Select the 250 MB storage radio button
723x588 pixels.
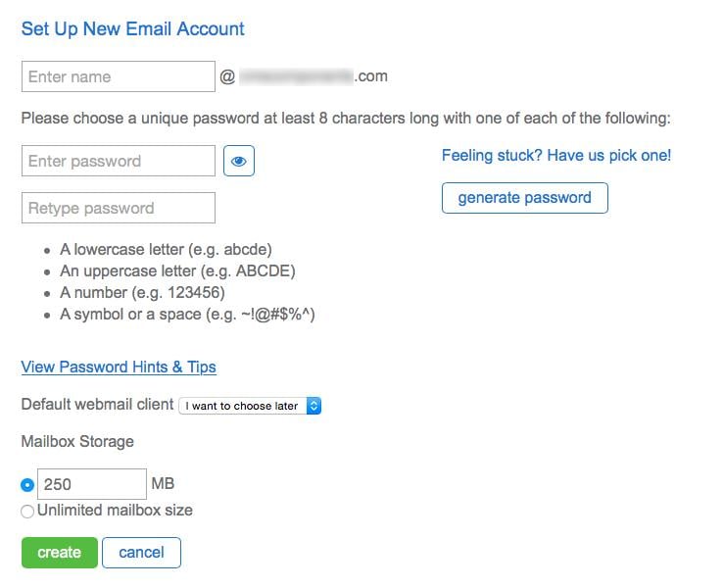pyautogui.click(x=27, y=484)
